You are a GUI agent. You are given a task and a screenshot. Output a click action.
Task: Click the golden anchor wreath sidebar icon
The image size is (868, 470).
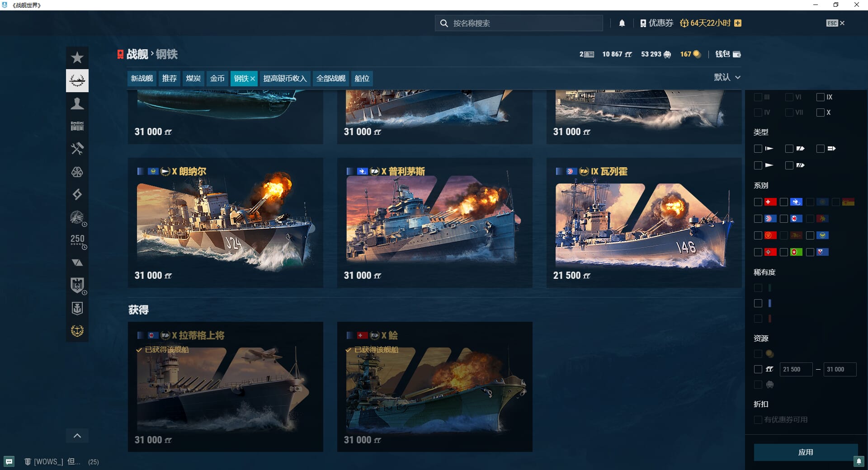(x=77, y=331)
